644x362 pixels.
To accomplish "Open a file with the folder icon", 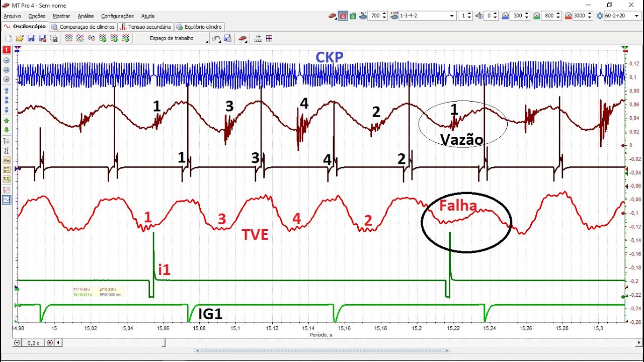I will coord(20,38).
